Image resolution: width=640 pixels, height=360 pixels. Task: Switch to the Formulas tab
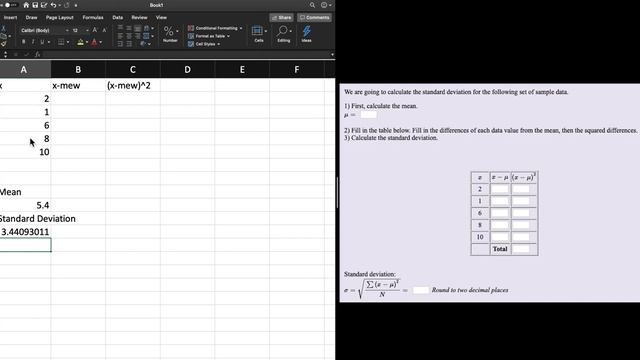[x=93, y=18]
